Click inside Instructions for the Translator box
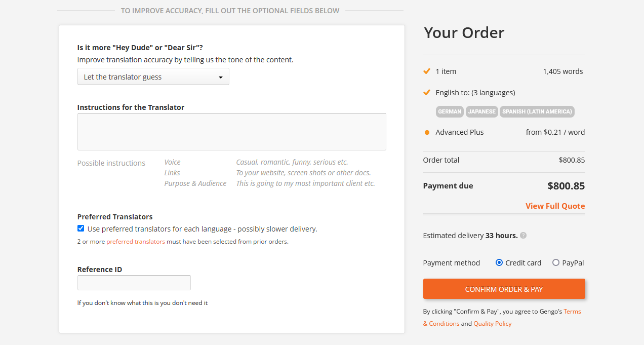 (232, 132)
